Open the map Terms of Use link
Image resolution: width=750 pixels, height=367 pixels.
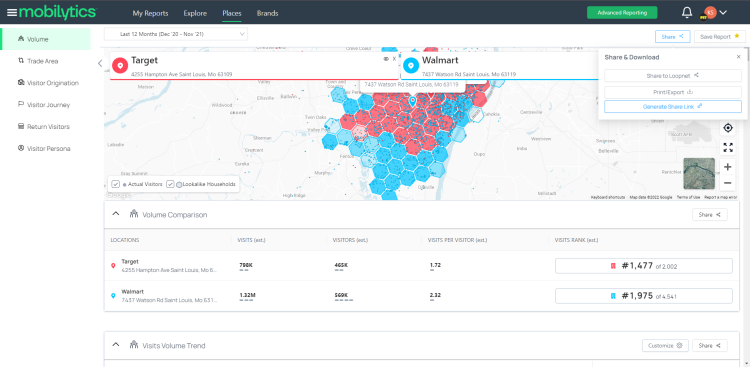coord(688,197)
